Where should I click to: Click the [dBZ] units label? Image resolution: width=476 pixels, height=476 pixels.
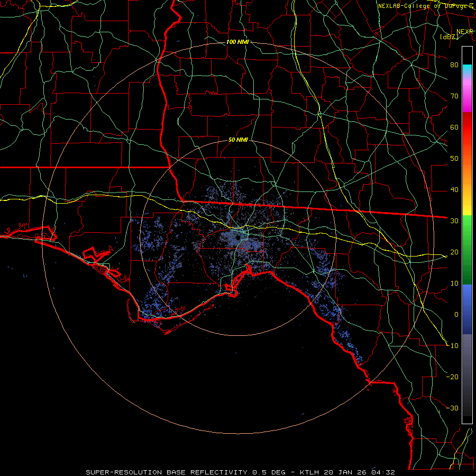[449, 36]
